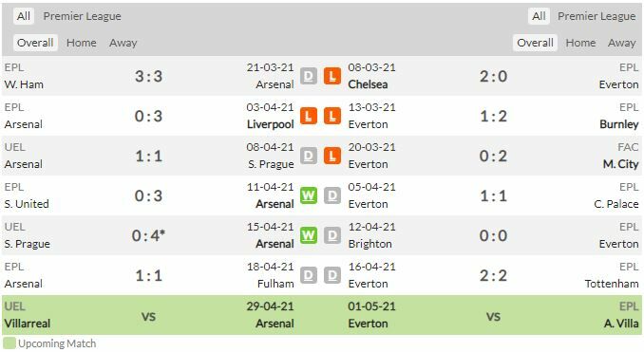Select the left All filter
The height and width of the screenshot is (352, 644).
24,16
